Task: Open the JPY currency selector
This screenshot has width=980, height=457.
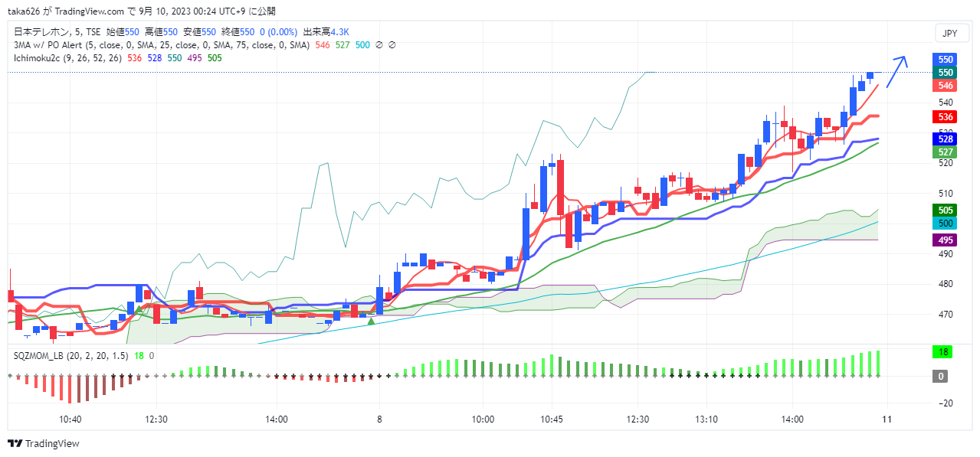Action: pyautogui.click(x=949, y=33)
